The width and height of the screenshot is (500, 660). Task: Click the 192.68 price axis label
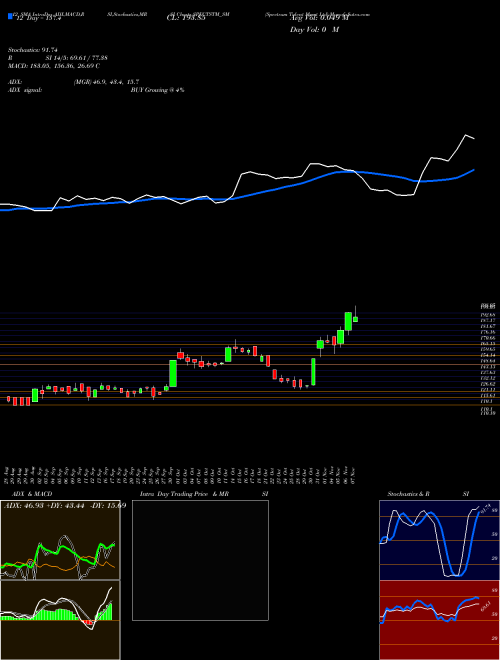(x=488, y=314)
